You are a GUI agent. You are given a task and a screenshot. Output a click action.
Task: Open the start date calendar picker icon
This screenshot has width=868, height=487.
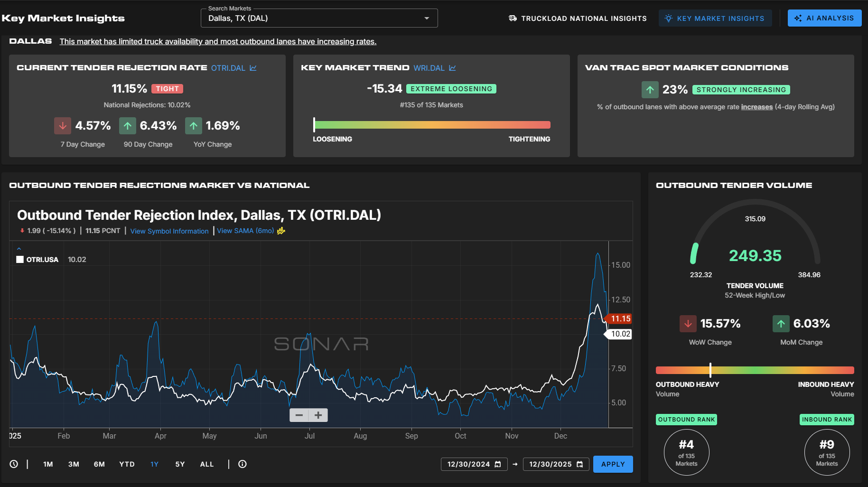498,464
